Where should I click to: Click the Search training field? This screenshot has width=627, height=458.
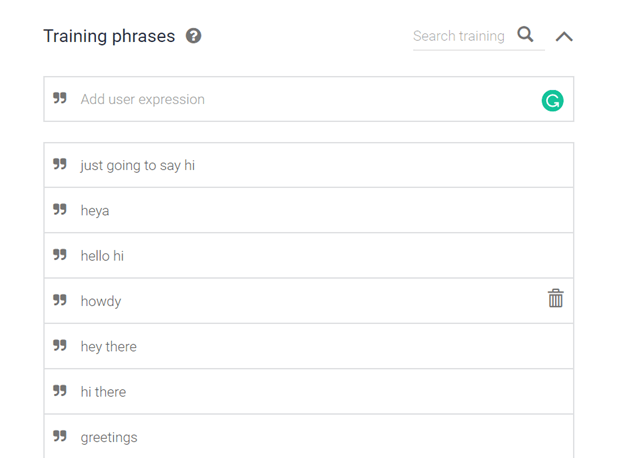[460, 36]
